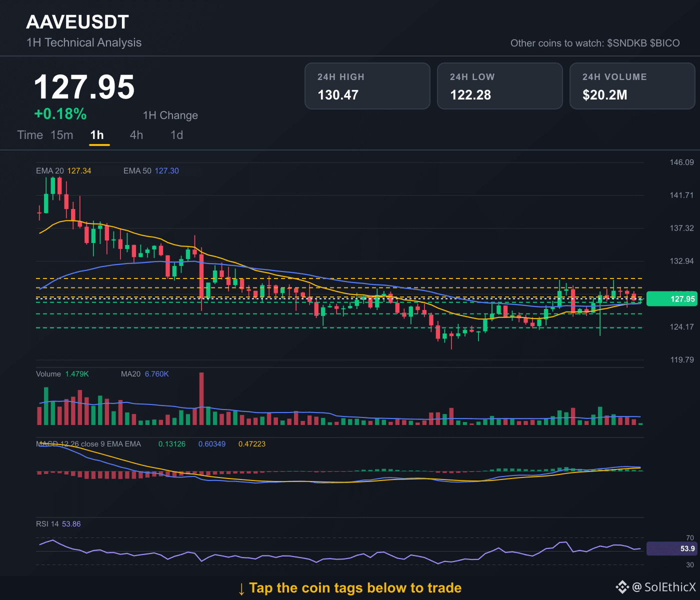This screenshot has width=700, height=600.
Task: Click the "1H Change" label
Action: (170, 115)
